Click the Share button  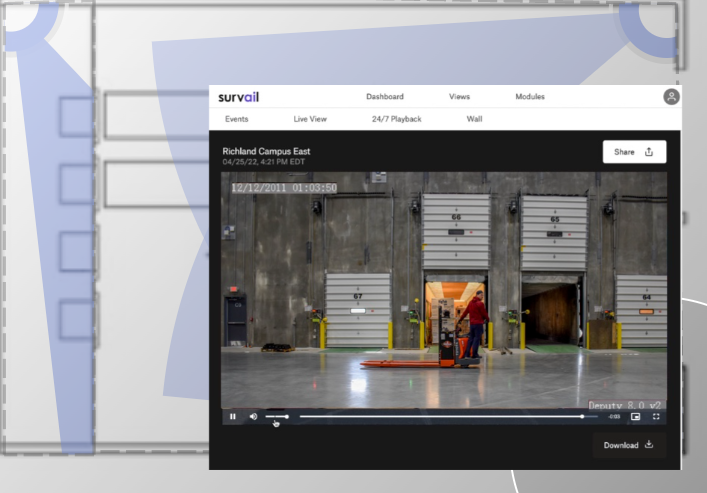pos(633,152)
